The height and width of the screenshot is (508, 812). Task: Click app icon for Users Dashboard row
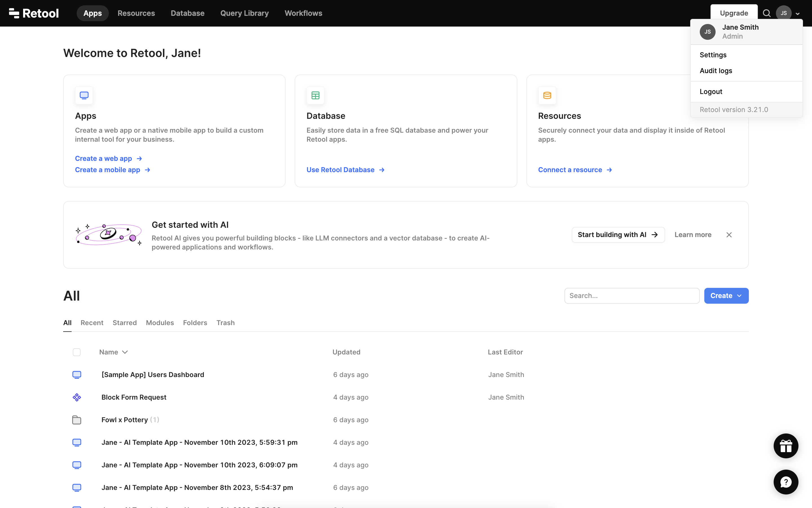pyautogui.click(x=77, y=375)
